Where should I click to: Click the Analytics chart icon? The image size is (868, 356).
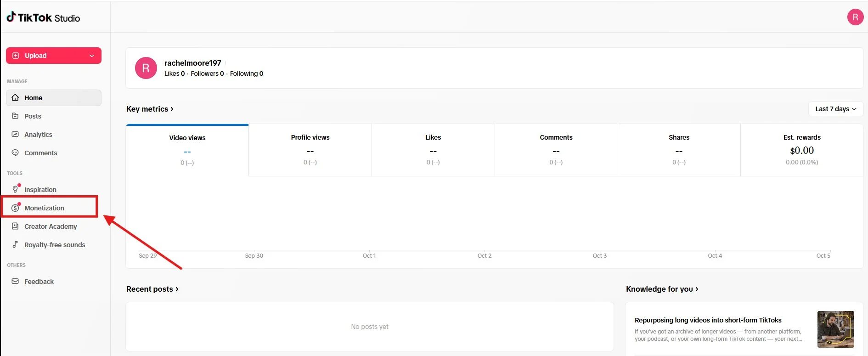tap(15, 134)
